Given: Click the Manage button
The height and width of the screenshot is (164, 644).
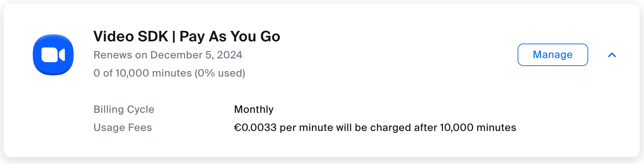Looking at the screenshot, I should (552, 55).
